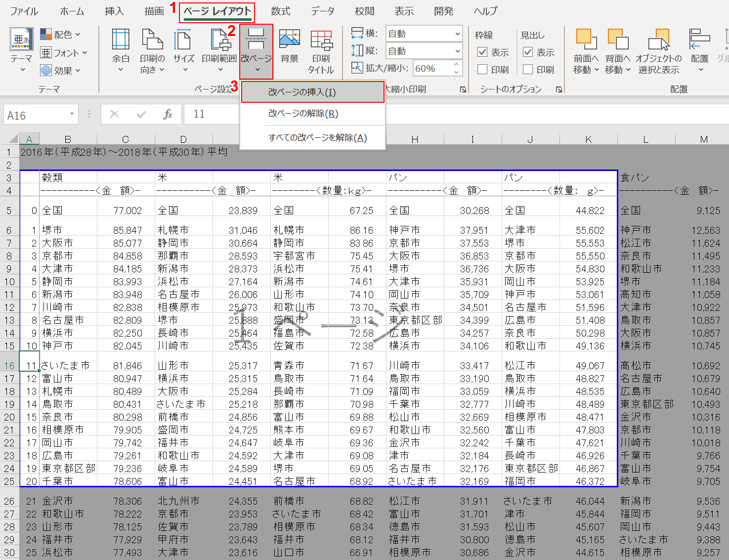The height and width of the screenshot is (560, 729).
Task: Click the 印刷の向き orientation icon
Action: [152, 40]
